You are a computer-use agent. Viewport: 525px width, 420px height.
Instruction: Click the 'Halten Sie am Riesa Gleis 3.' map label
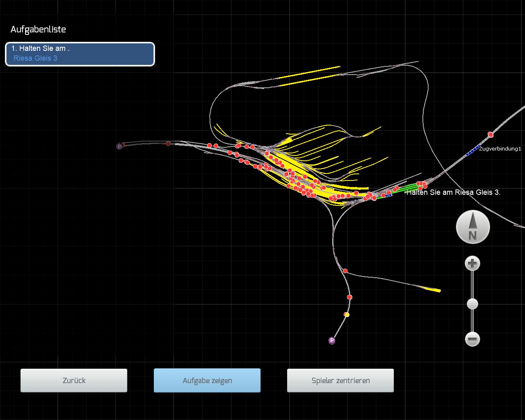[x=453, y=192]
